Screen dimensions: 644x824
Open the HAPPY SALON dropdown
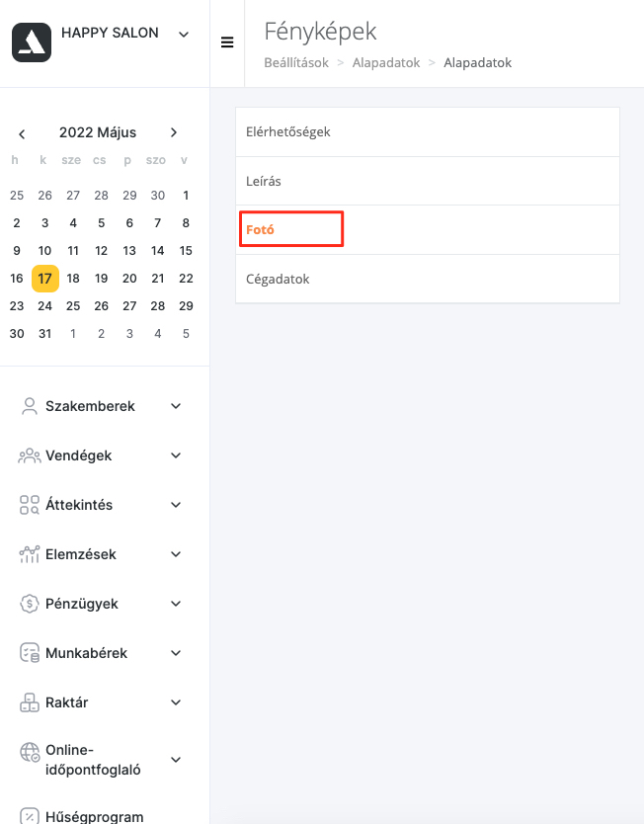(184, 35)
